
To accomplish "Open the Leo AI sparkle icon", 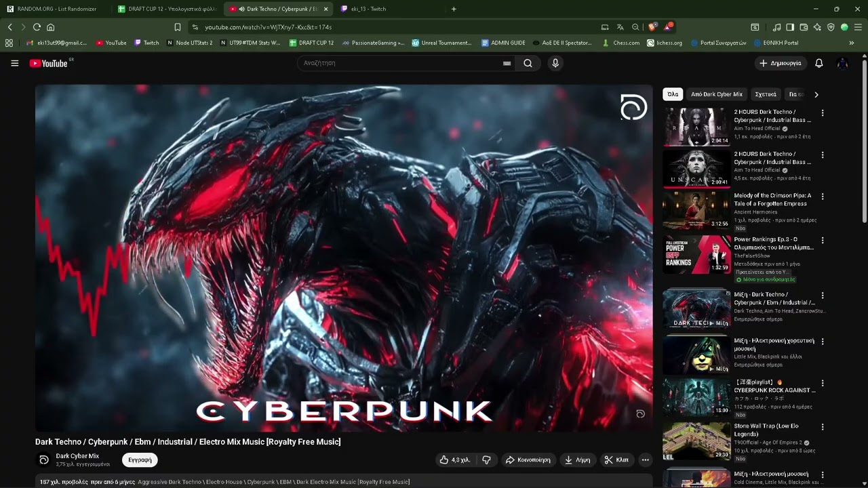I will coord(817,27).
